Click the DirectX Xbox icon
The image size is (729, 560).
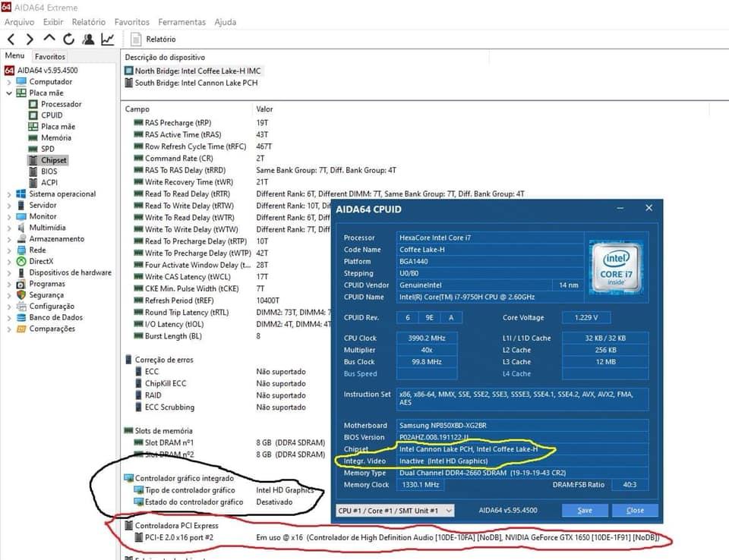pos(21,261)
